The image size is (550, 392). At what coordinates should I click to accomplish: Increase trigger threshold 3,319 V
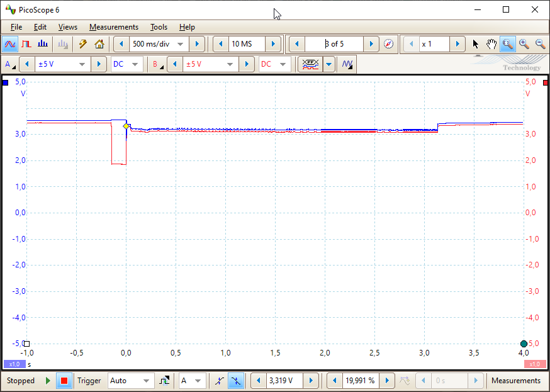[x=311, y=381]
